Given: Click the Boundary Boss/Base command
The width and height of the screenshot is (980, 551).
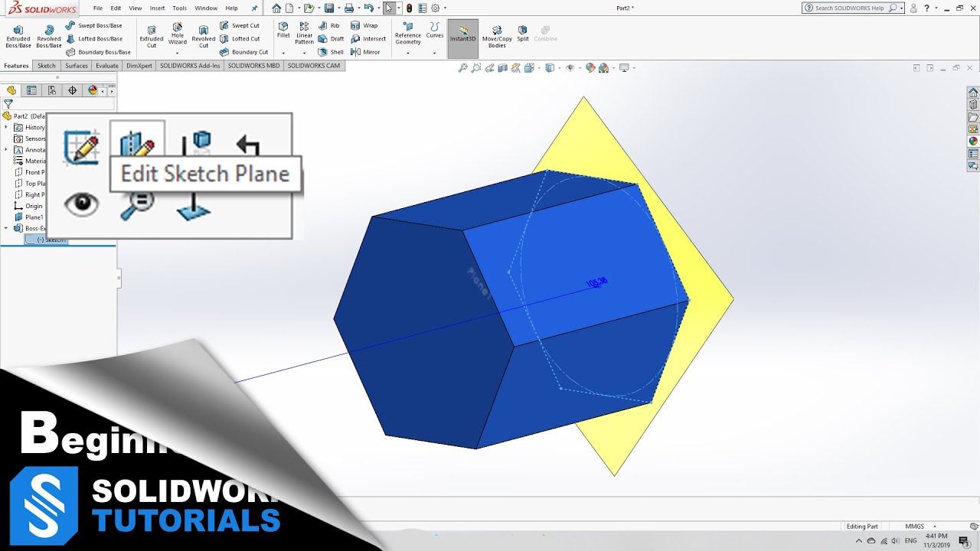Looking at the screenshot, I should (x=99, y=52).
